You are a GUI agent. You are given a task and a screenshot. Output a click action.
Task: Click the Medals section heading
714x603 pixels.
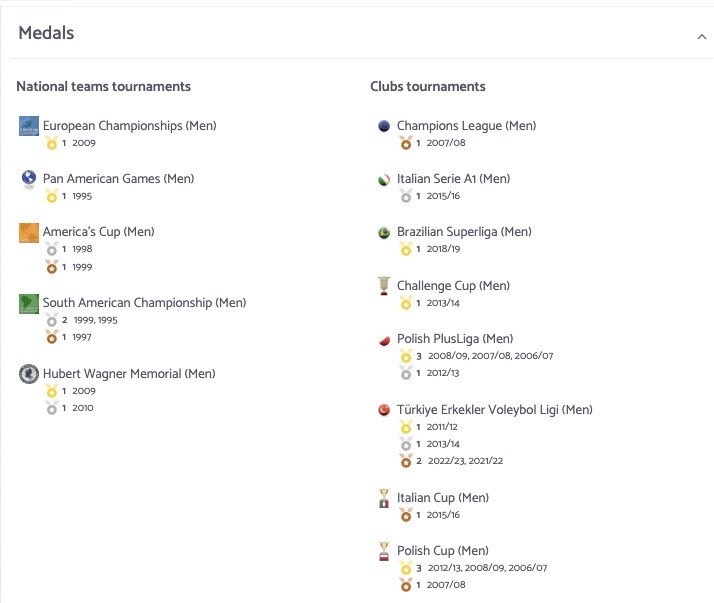pyautogui.click(x=46, y=33)
